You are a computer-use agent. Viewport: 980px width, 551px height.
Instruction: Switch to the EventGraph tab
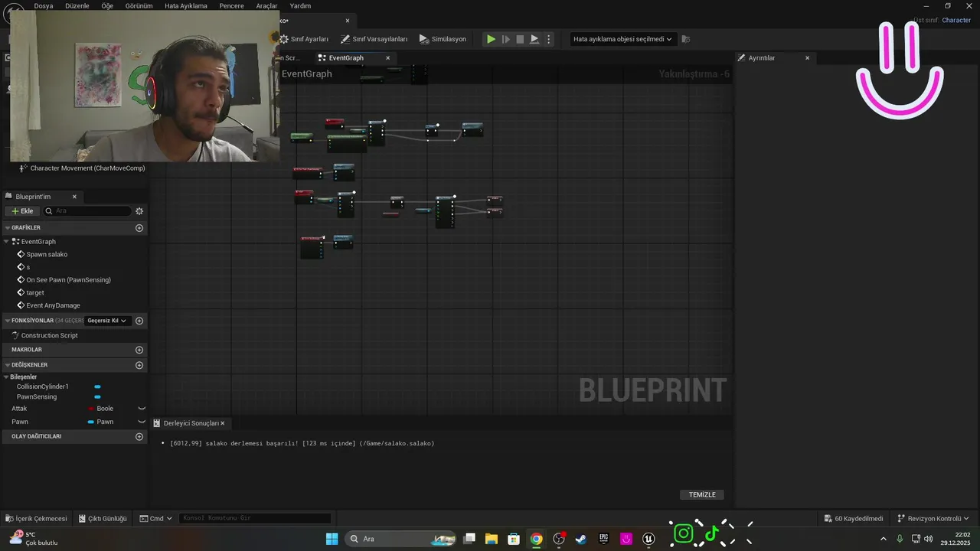pos(346,58)
